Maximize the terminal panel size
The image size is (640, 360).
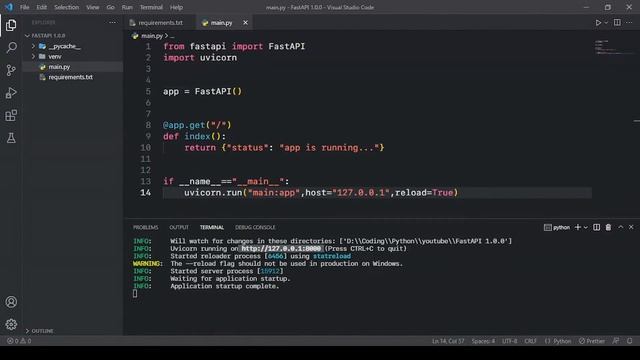(x=620, y=227)
